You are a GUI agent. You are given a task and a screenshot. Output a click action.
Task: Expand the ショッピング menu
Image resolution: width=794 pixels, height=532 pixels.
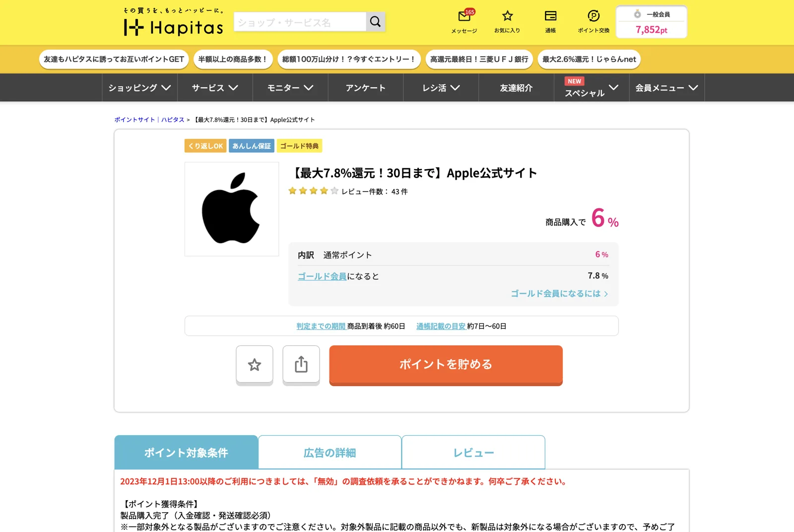pyautogui.click(x=139, y=88)
